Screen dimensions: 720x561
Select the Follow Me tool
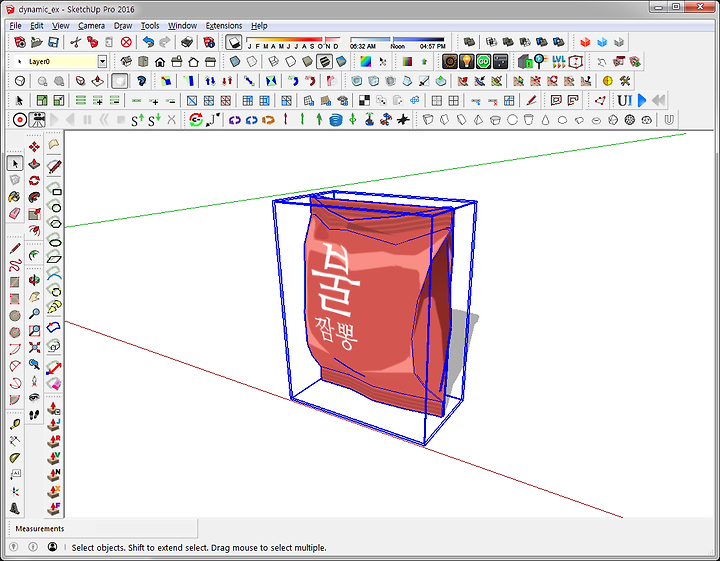[34, 197]
